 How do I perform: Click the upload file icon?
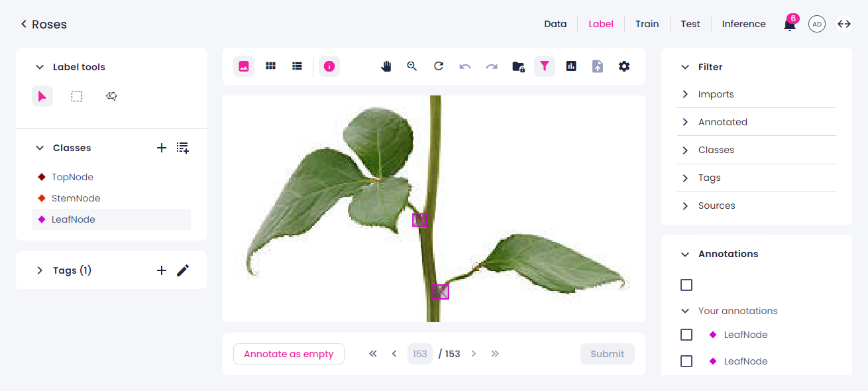pyautogui.click(x=598, y=66)
